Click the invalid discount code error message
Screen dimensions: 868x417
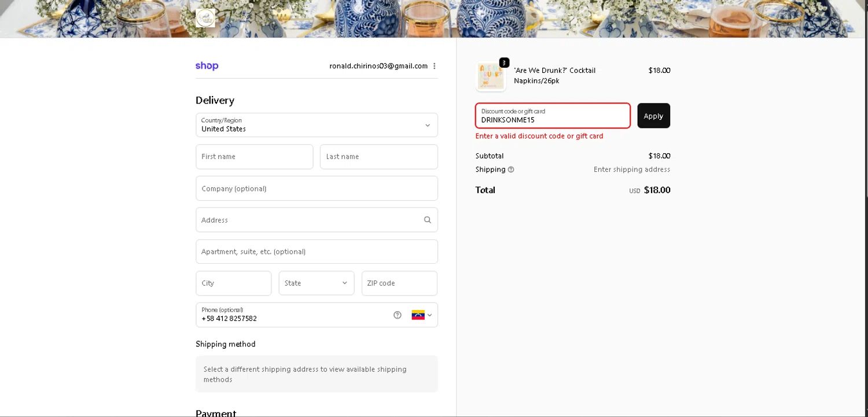click(x=539, y=136)
